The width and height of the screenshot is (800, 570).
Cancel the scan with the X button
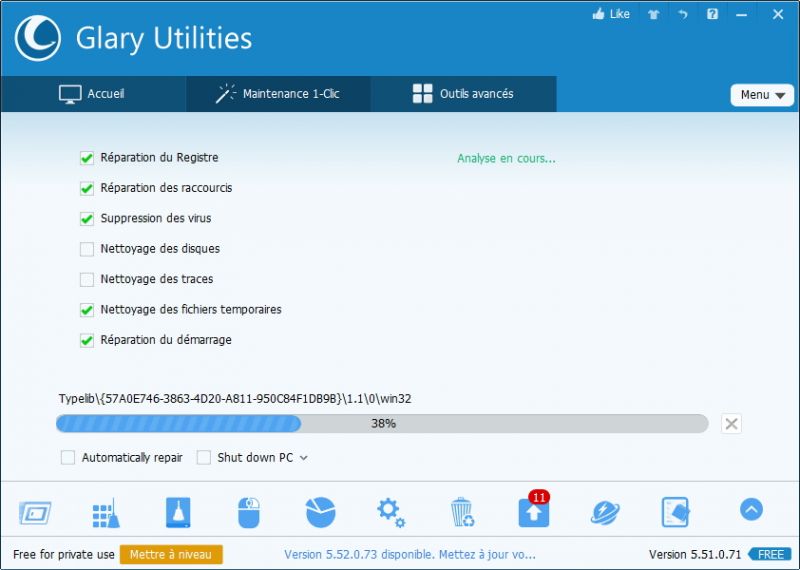pyautogui.click(x=731, y=424)
